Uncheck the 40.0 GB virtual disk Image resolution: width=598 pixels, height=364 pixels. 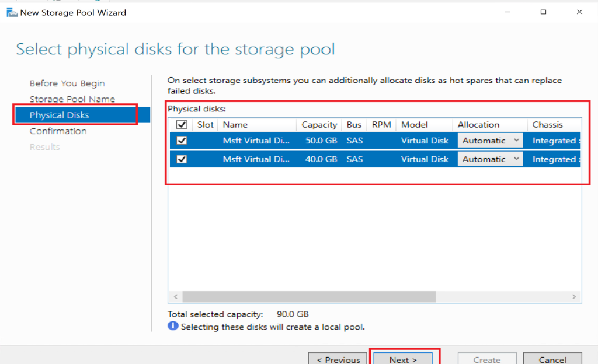click(x=182, y=159)
